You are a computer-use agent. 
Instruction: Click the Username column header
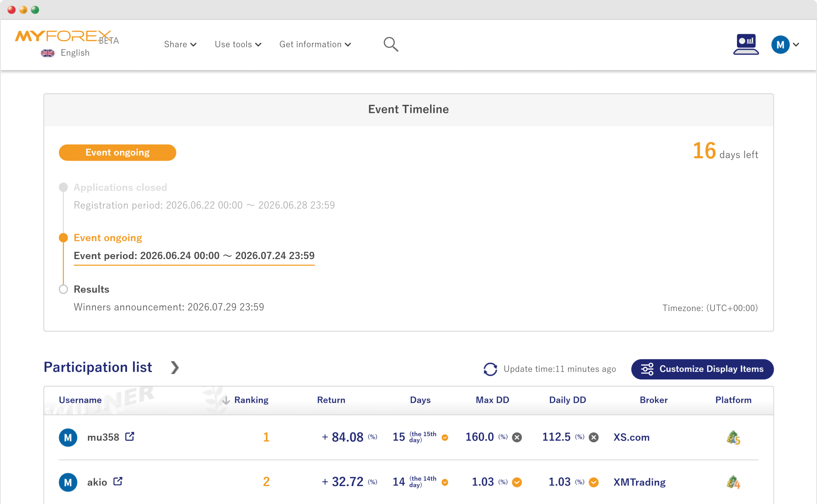click(x=80, y=400)
